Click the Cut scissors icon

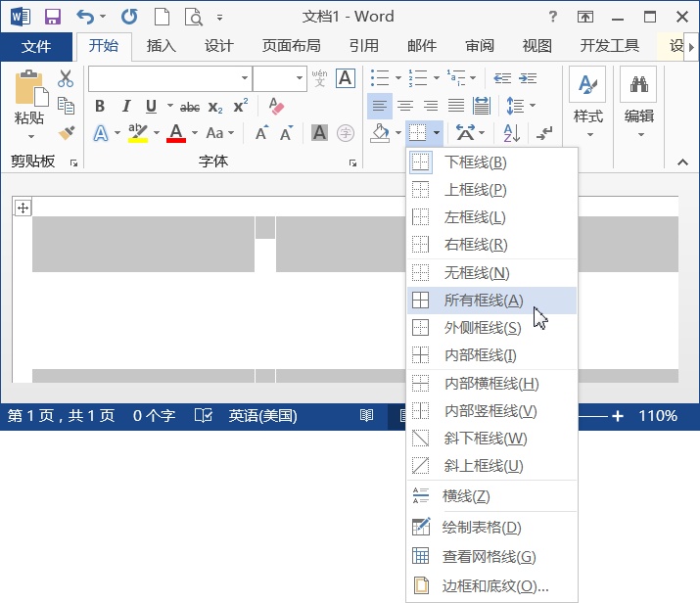(x=66, y=78)
